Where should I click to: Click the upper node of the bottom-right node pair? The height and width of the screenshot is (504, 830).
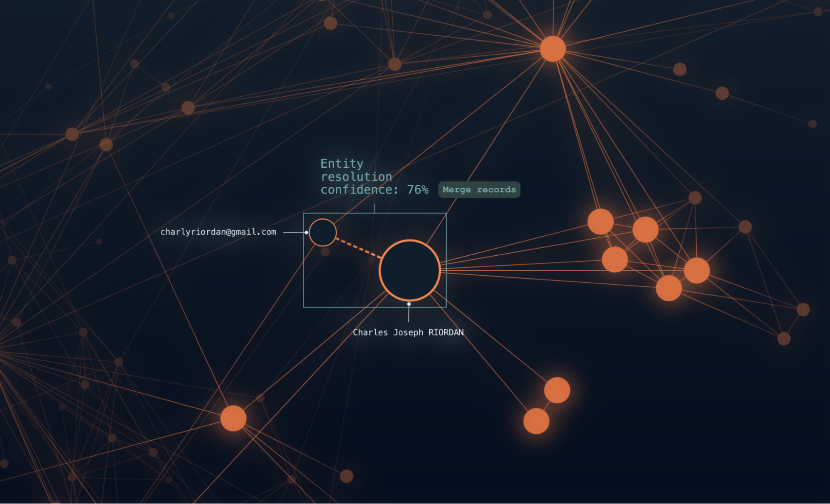point(556,391)
